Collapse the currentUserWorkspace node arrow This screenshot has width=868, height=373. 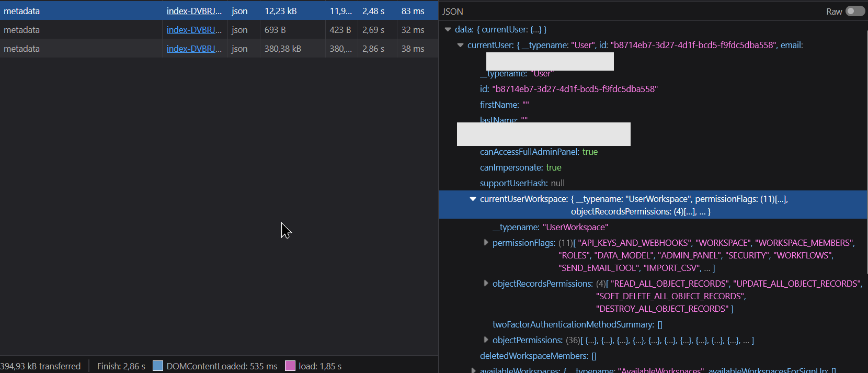(473, 199)
